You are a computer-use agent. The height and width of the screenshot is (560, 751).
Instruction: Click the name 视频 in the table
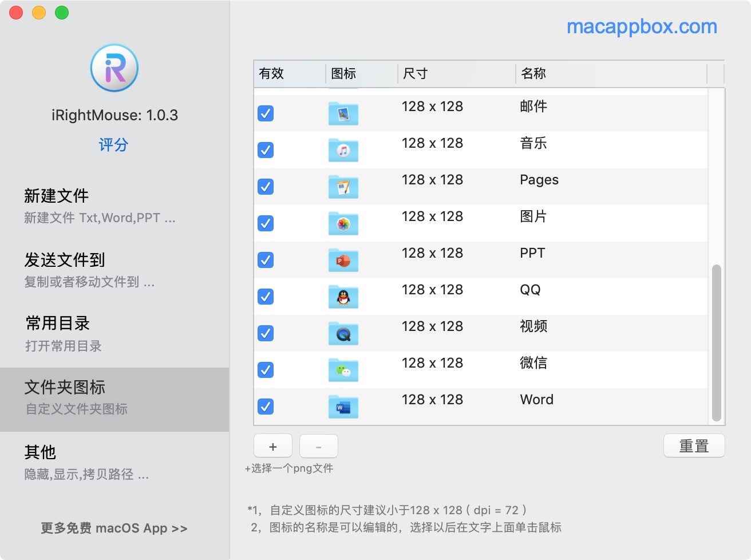[x=533, y=326]
